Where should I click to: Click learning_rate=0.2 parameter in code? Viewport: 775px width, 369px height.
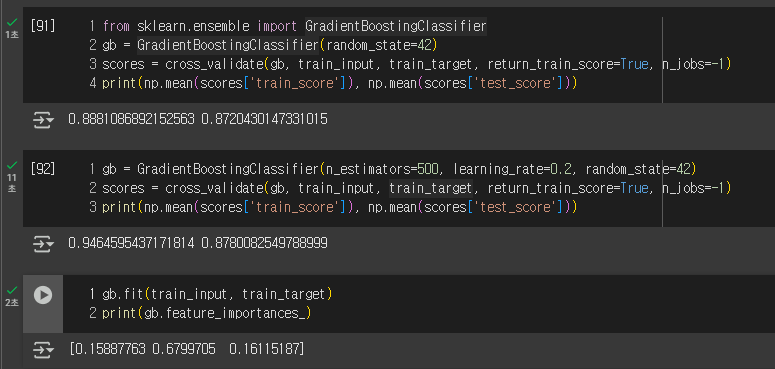(513, 169)
